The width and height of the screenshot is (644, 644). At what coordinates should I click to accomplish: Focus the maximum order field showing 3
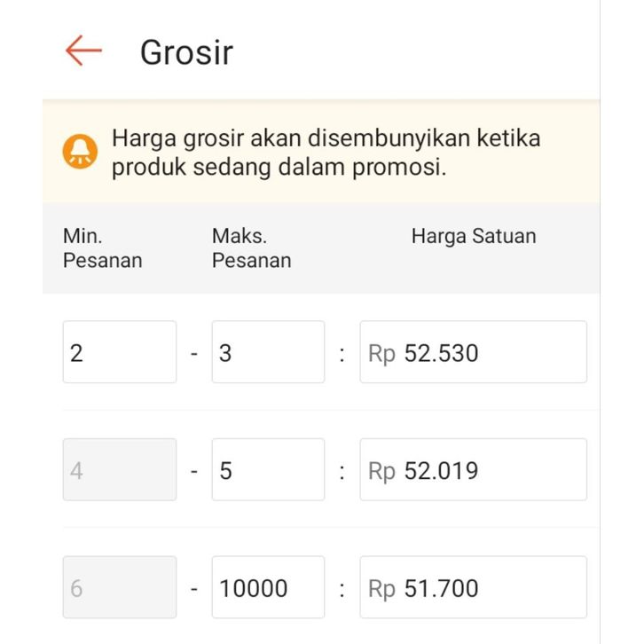(268, 352)
